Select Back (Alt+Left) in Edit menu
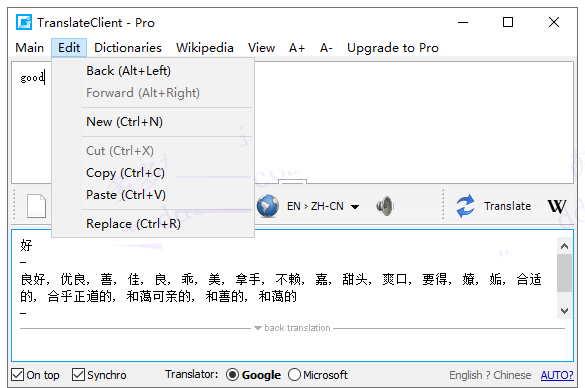This screenshot has width=585, height=388. coord(153,71)
